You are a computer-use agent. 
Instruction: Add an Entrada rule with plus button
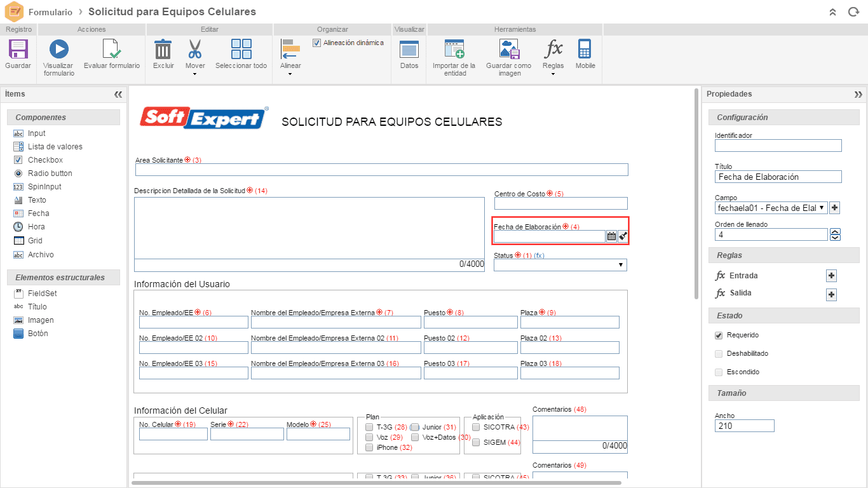pyautogui.click(x=831, y=276)
